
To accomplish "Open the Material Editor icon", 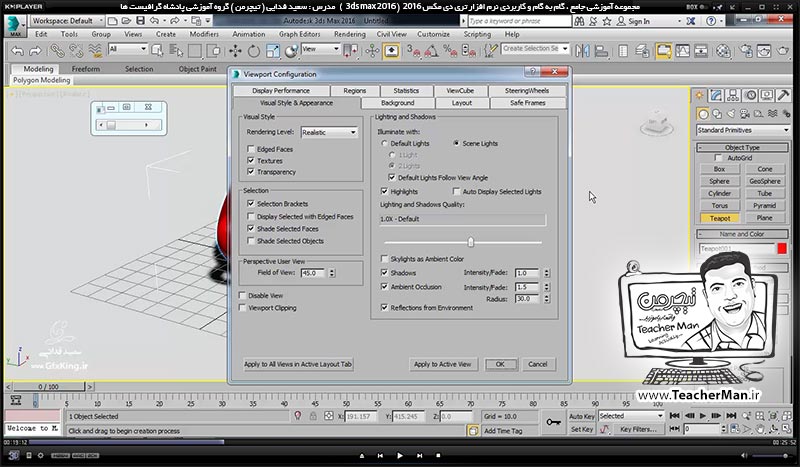I will pos(723,51).
